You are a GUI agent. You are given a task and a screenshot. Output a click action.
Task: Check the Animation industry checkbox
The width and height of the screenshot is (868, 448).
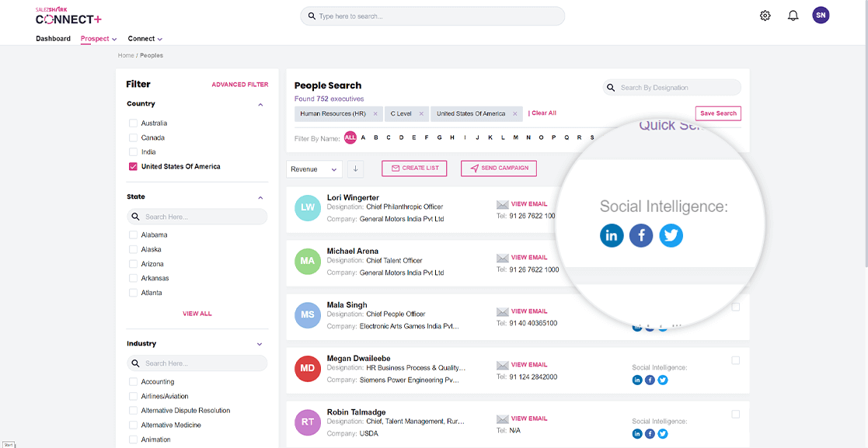(x=133, y=439)
